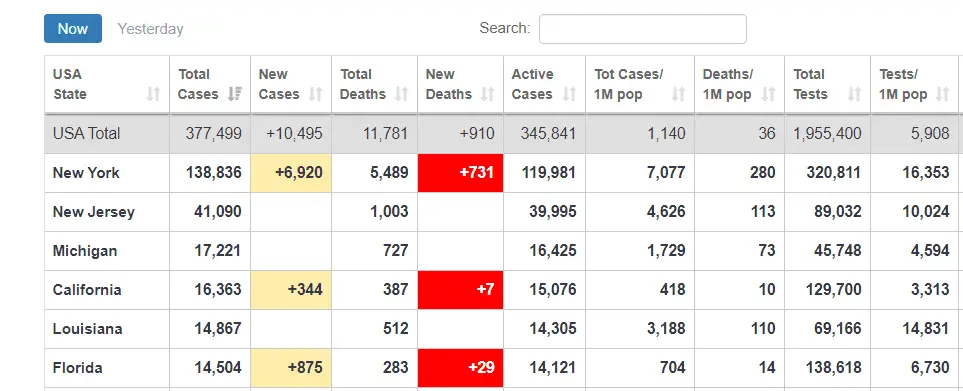Click New Jersey active cases 39,995
This screenshot has height=391, width=963.
553,212
